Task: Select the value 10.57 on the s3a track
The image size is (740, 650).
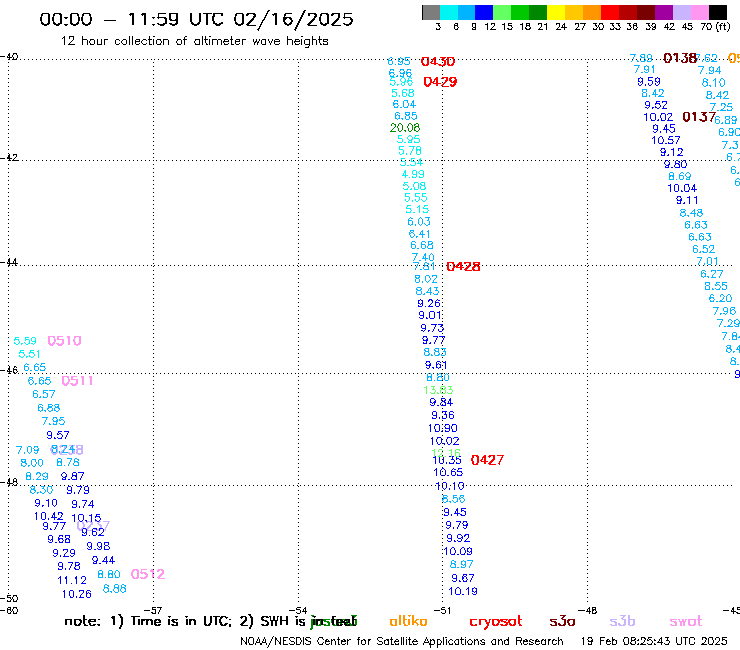Action: pos(666,140)
